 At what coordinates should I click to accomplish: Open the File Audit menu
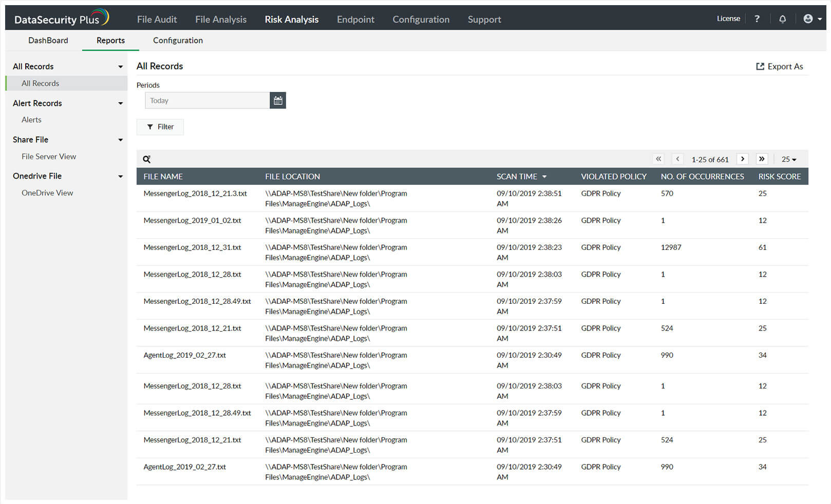click(157, 20)
